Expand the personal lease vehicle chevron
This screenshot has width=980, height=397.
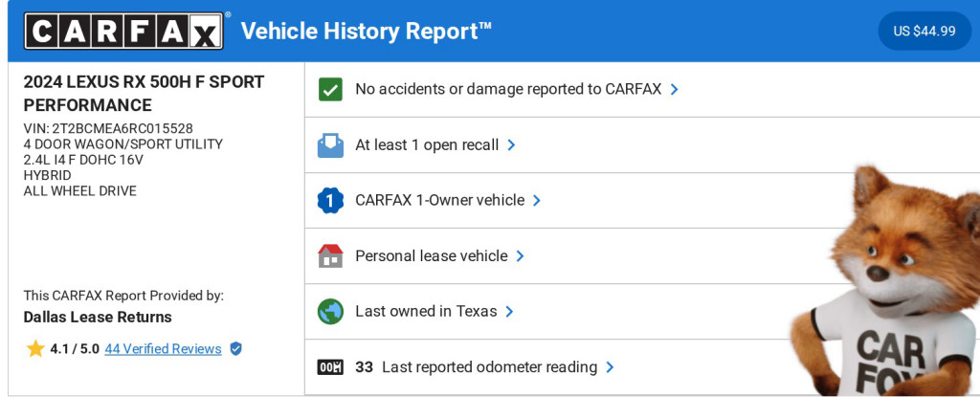[x=521, y=255]
